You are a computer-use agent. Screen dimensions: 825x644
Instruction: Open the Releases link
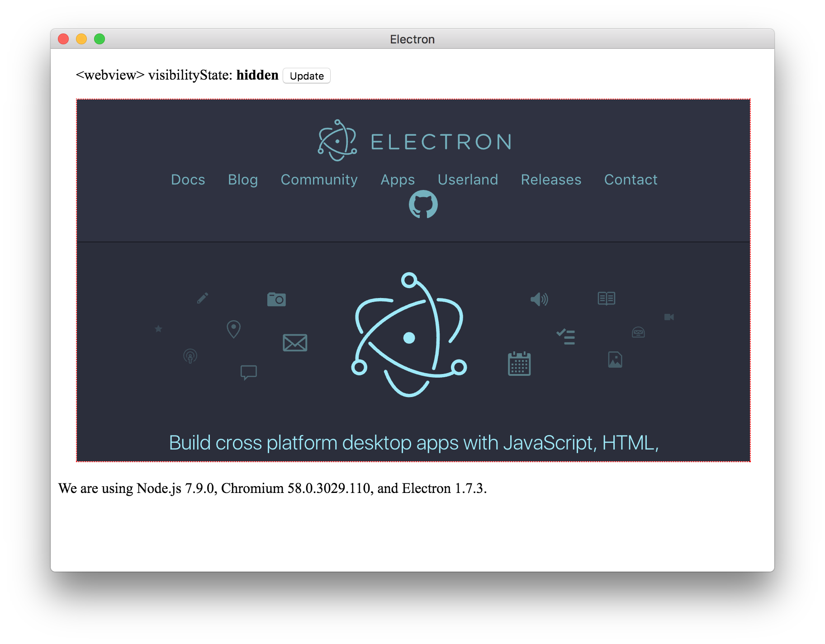tap(551, 180)
